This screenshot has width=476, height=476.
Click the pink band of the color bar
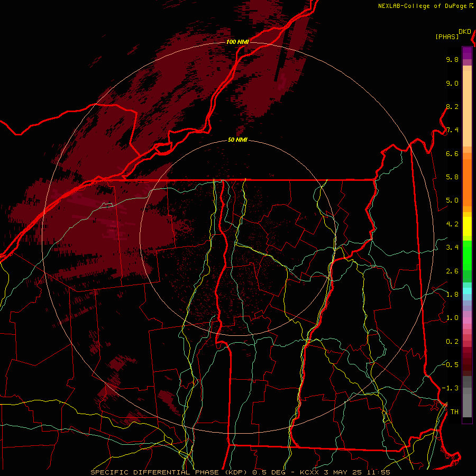click(x=467, y=321)
